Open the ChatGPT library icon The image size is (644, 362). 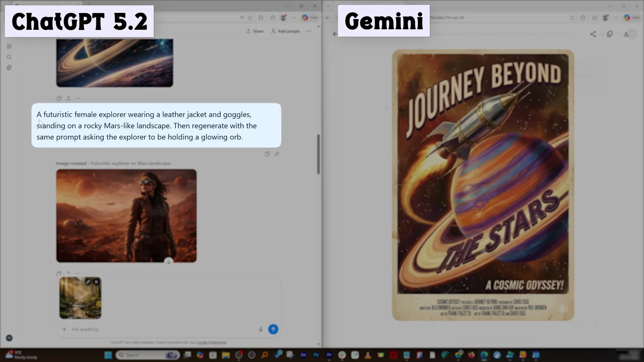click(x=9, y=67)
